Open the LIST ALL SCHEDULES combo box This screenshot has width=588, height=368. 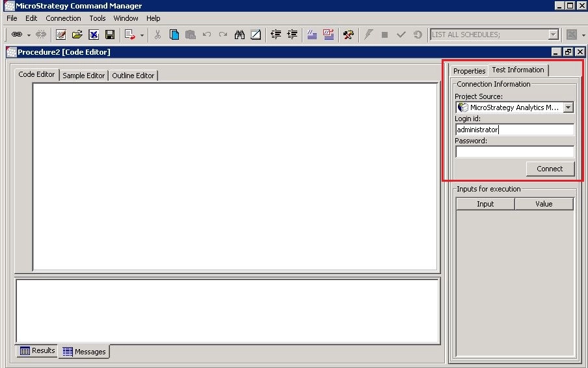point(554,35)
